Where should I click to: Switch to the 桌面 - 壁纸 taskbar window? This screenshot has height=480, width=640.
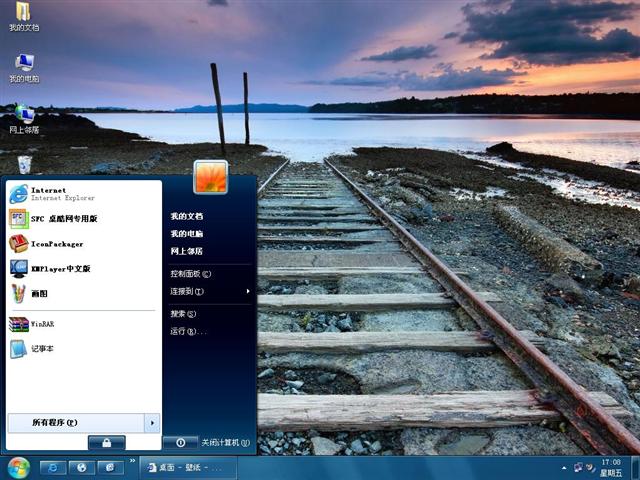pyautogui.click(x=187, y=467)
